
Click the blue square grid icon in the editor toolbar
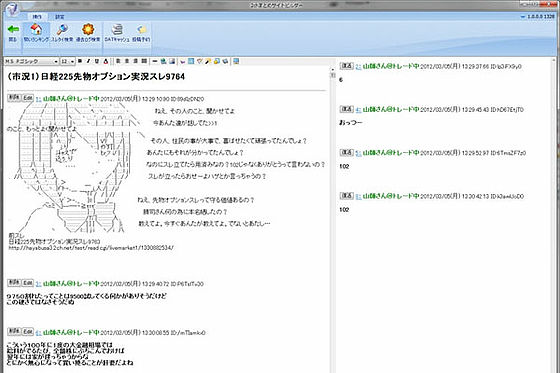click(x=191, y=61)
